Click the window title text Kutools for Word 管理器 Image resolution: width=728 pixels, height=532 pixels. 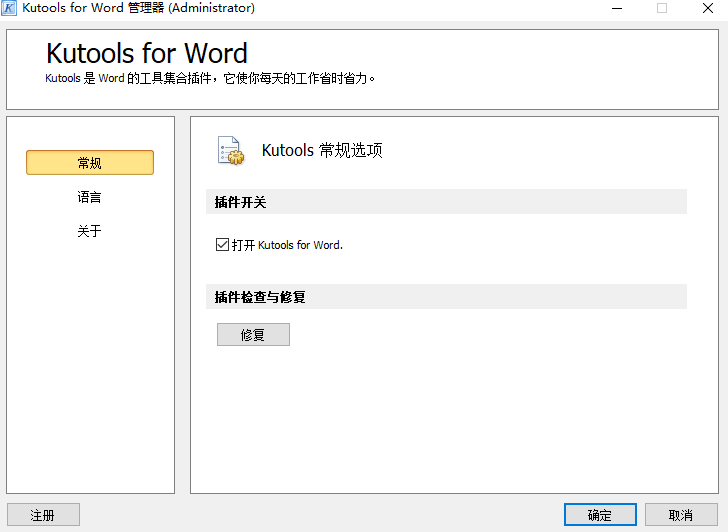(x=138, y=8)
